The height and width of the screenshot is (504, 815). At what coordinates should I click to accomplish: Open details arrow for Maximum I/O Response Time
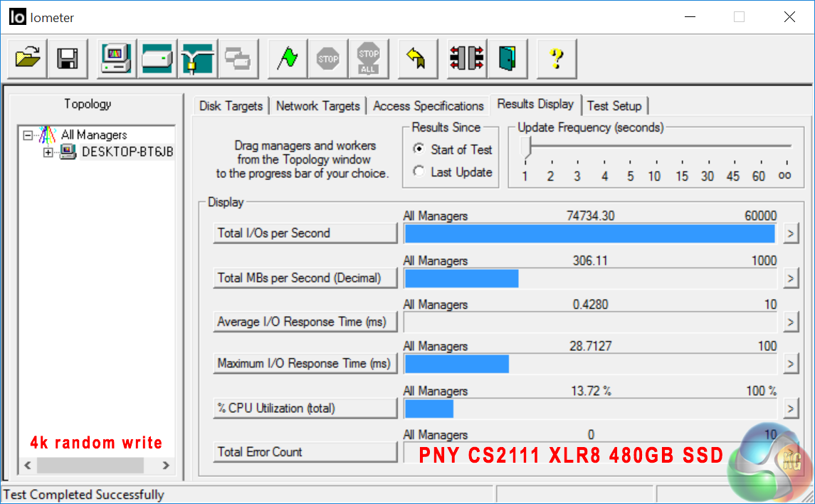791,364
